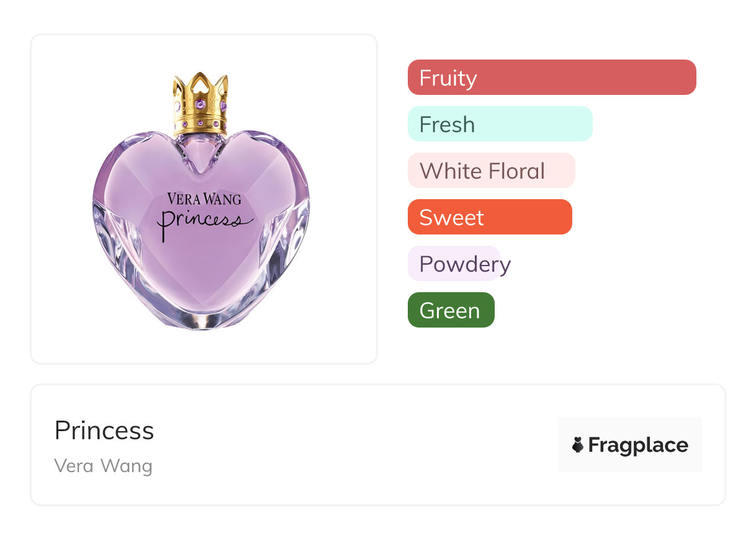
Task: Select the Fresh accord bar
Action: coord(500,124)
